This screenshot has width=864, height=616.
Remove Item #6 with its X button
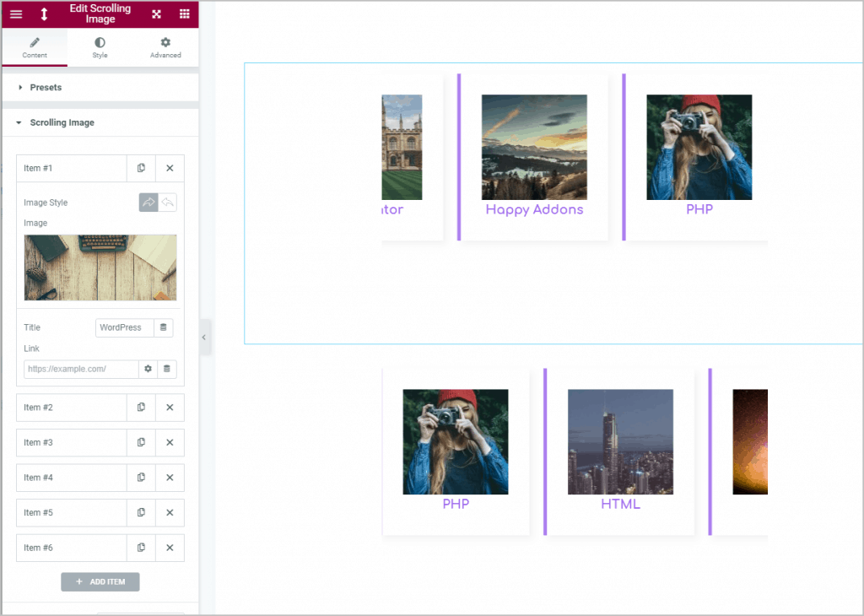169,548
